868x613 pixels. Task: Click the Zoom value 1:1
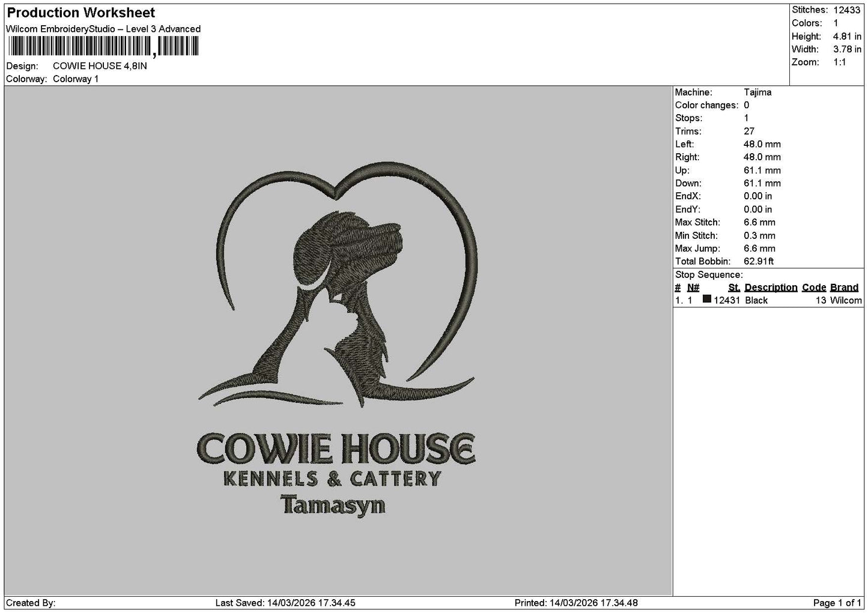(x=840, y=62)
